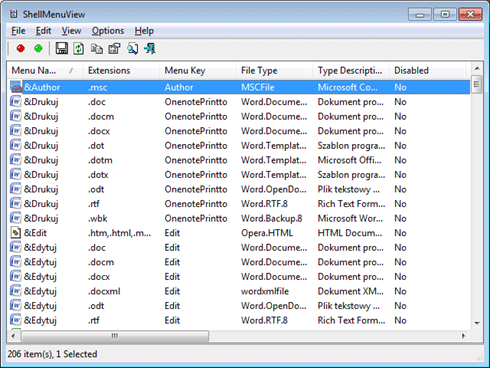Click the .htm,.html extensions cell

coord(119,233)
